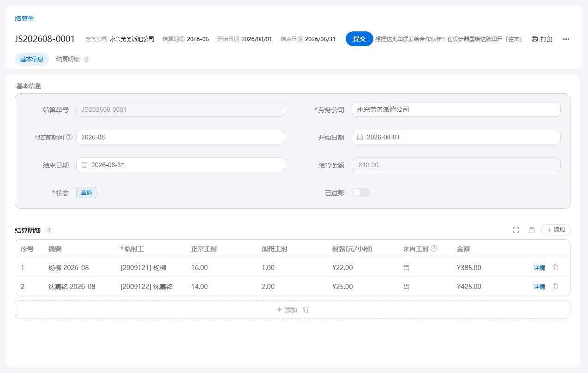The height and width of the screenshot is (373, 588).
Task: Click the ¥22.00 hourly wage cell
Action: [x=342, y=268]
